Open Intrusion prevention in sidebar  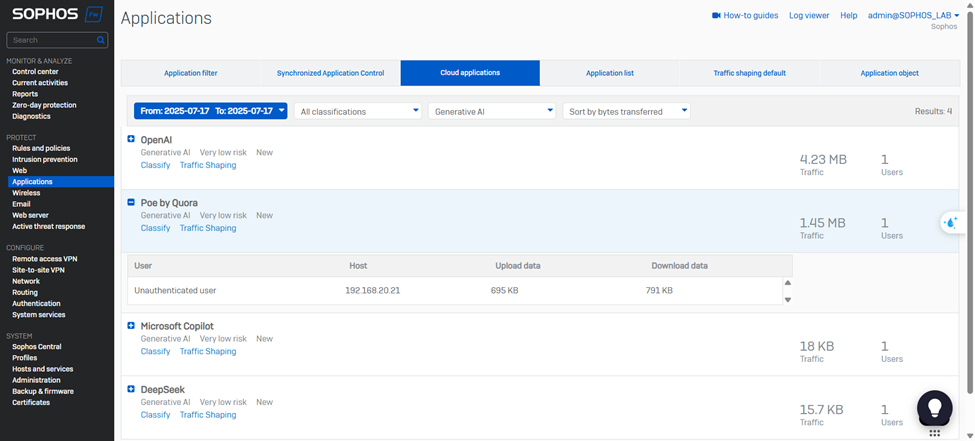[45, 159]
